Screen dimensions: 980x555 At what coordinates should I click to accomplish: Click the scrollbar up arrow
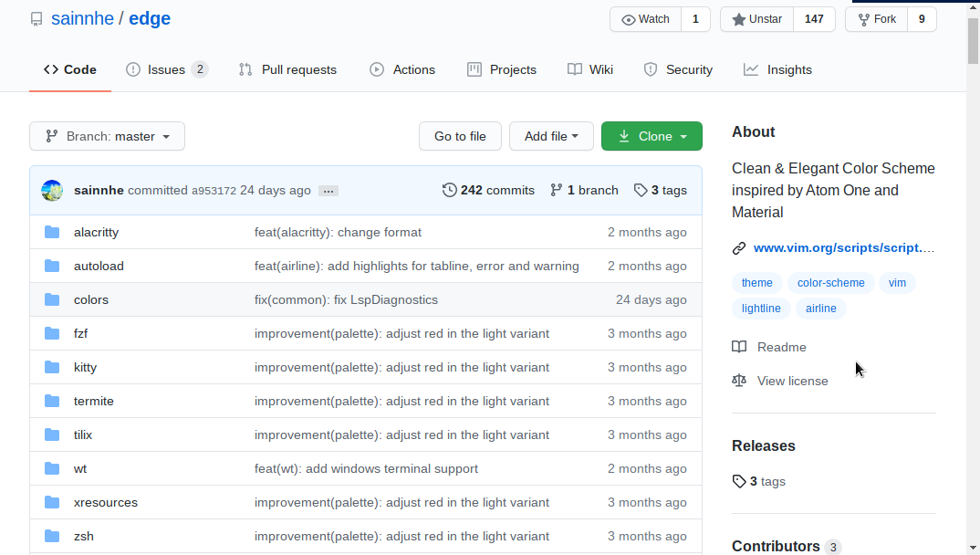[x=973, y=9]
